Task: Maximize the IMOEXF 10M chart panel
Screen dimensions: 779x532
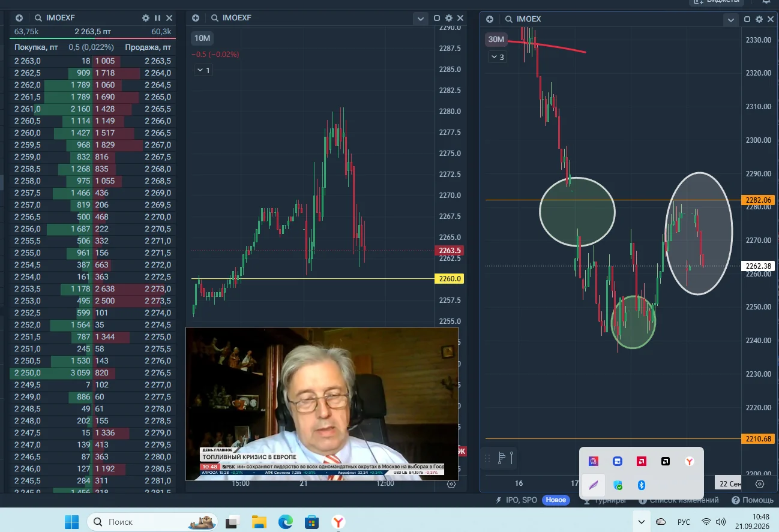Action: 437,18
